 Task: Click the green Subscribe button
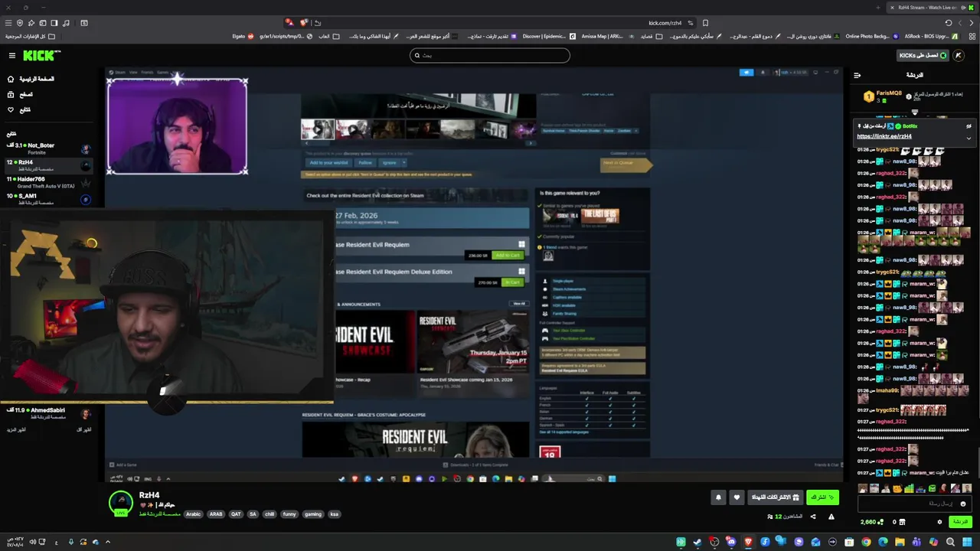click(822, 497)
